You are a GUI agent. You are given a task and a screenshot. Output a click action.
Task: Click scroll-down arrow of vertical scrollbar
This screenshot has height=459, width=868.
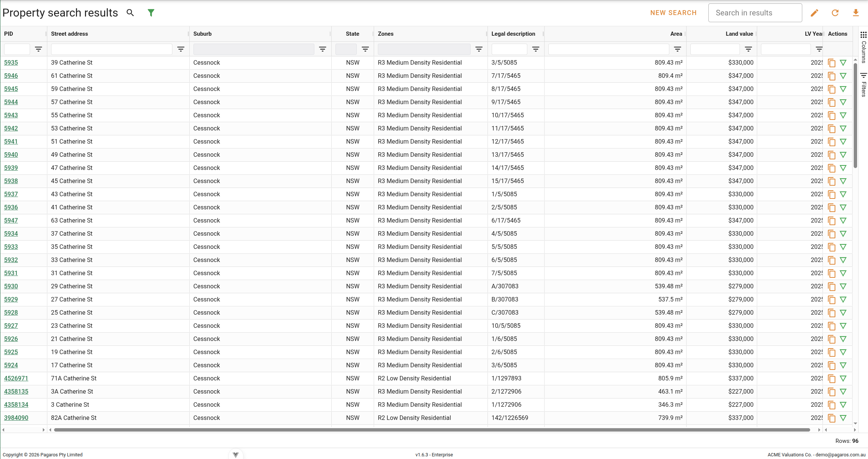[855, 423]
